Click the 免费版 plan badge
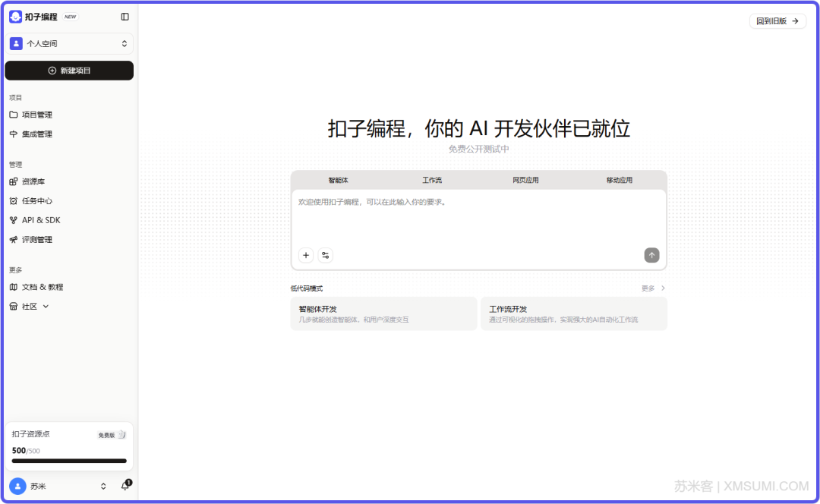820x504 pixels. click(112, 435)
